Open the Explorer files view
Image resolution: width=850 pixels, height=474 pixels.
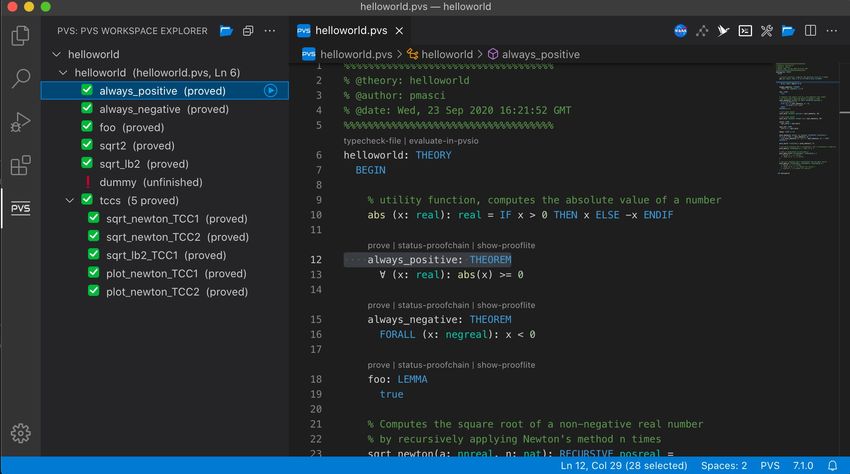[x=20, y=36]
